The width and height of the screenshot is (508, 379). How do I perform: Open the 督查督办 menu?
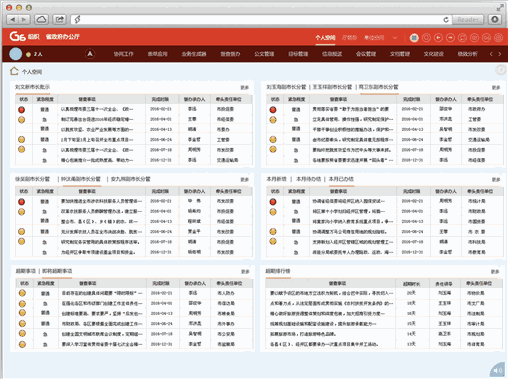[230, 54]
